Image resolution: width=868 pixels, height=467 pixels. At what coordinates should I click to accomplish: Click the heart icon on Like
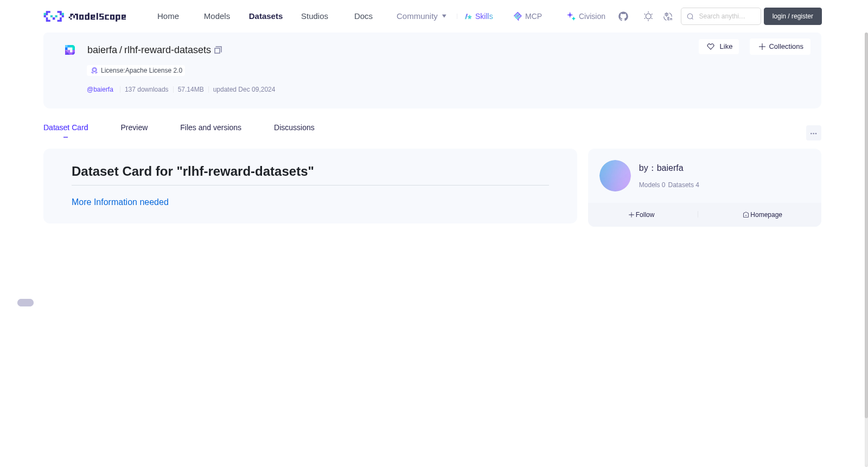click(x=711, y=47)
